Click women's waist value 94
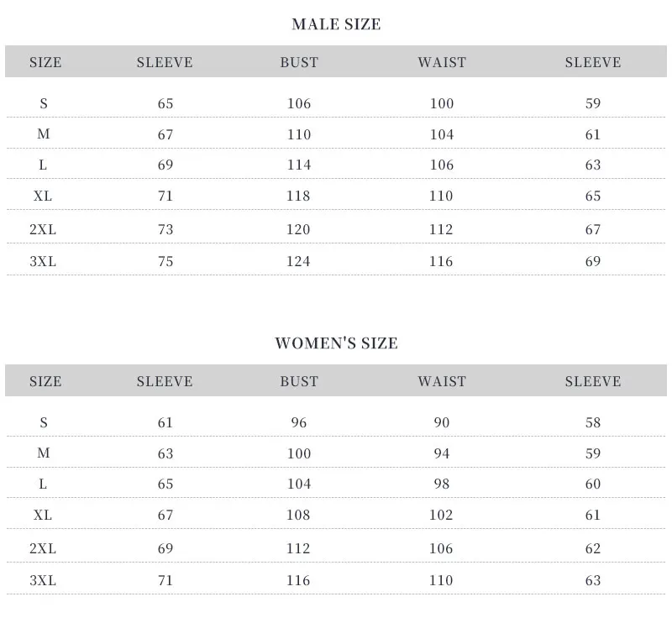 [442, 453]
